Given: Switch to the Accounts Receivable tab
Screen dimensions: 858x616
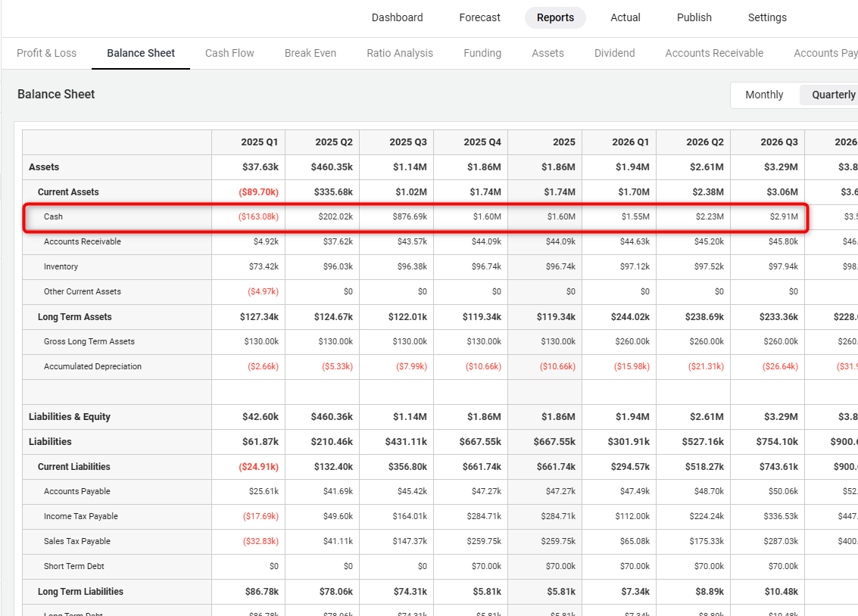Looking at the screenshot, I should [x=713, y=53].
